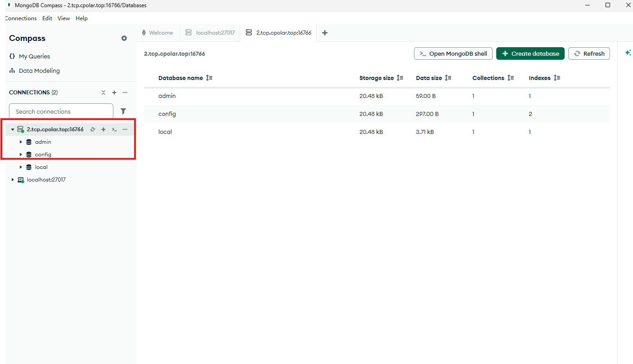The image size is (633, 364).
Task: Click the Indexes value 2 for config
Action: [530, 114]
